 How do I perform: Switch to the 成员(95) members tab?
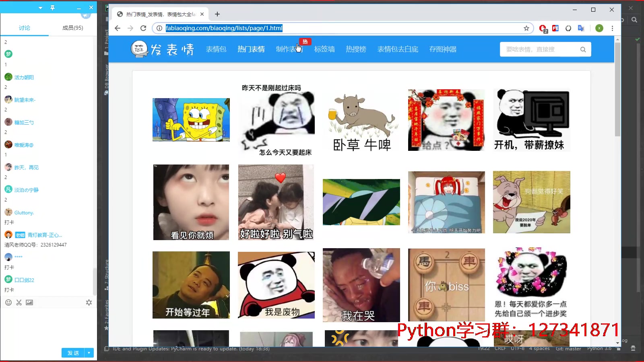pyautogui.click(x=72, y=28)
